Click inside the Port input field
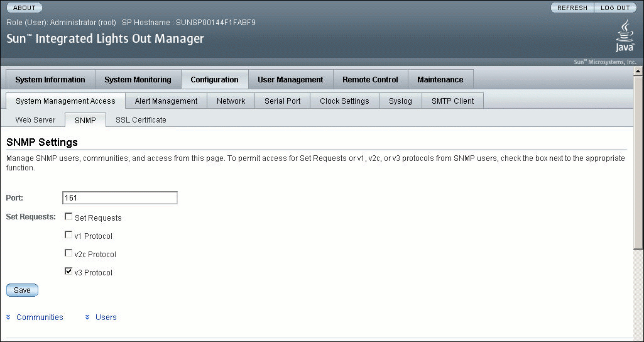 click(x=119, y=197)
